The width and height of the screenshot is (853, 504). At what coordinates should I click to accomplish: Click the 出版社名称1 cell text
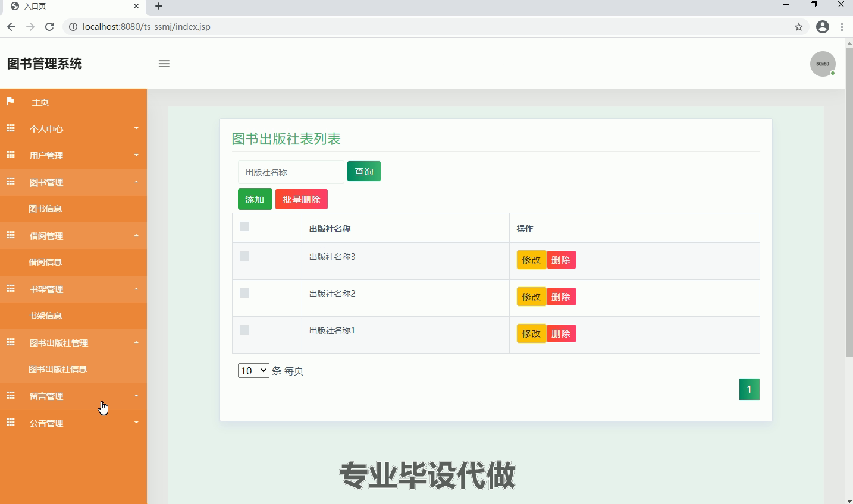[x=332, y=330]
